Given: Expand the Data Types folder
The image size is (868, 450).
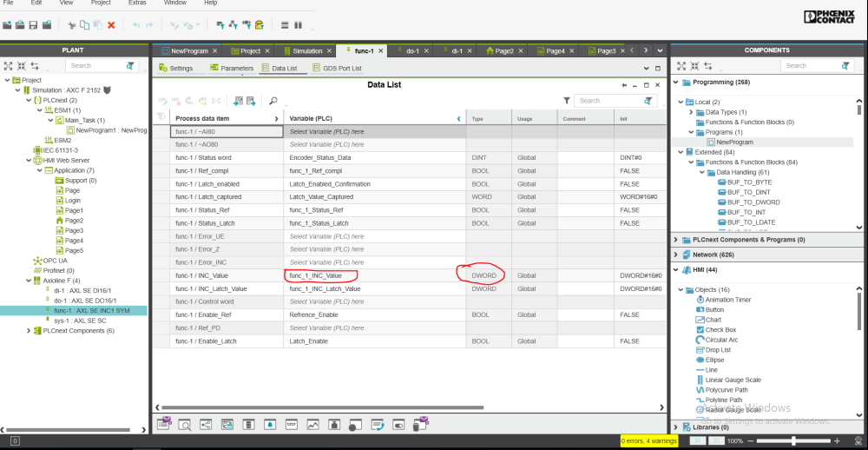Looking at the screenshot, I should 700,112.
